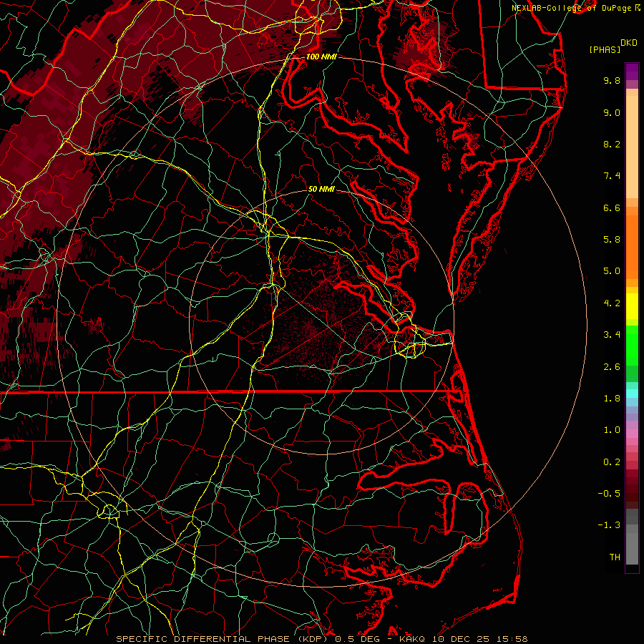This screenshot has width=644, height=644.
Task: Click the 5.8 scale value
Action: coord(612,240)
